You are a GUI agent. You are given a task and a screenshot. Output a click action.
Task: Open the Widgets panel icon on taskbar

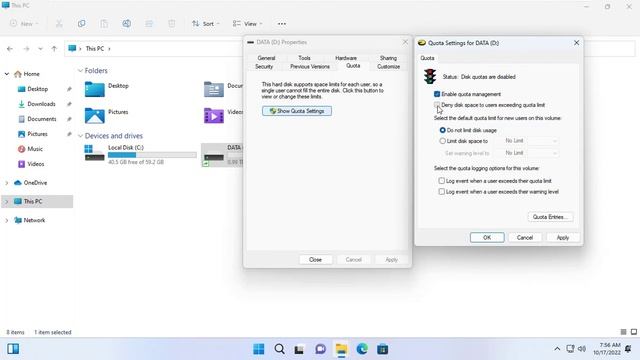pyautogui.click(x=13, y=349)
